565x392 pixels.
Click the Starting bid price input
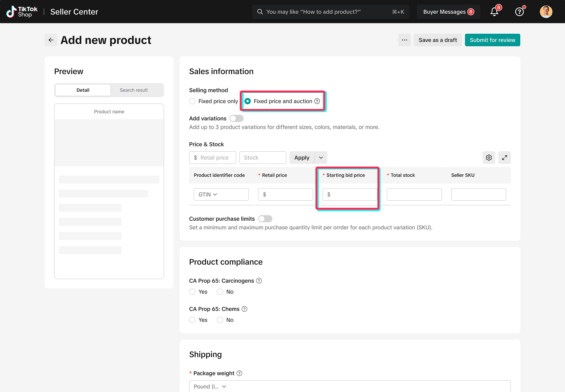350,194
